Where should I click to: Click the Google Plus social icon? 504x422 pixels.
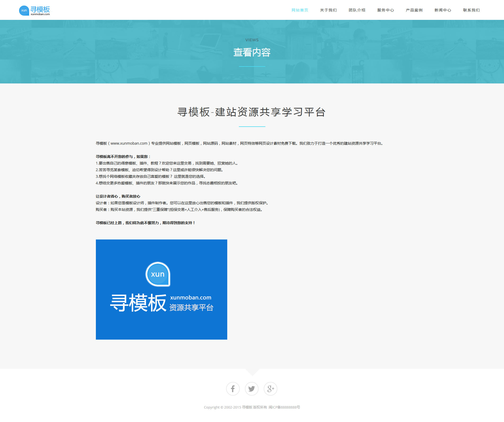pyautogui.click(x=270, y=389)
